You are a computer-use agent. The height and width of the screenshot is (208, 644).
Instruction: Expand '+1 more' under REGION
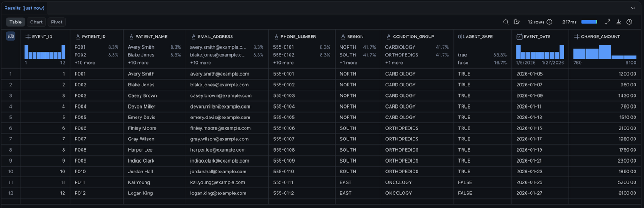click(x=349, y=63)
